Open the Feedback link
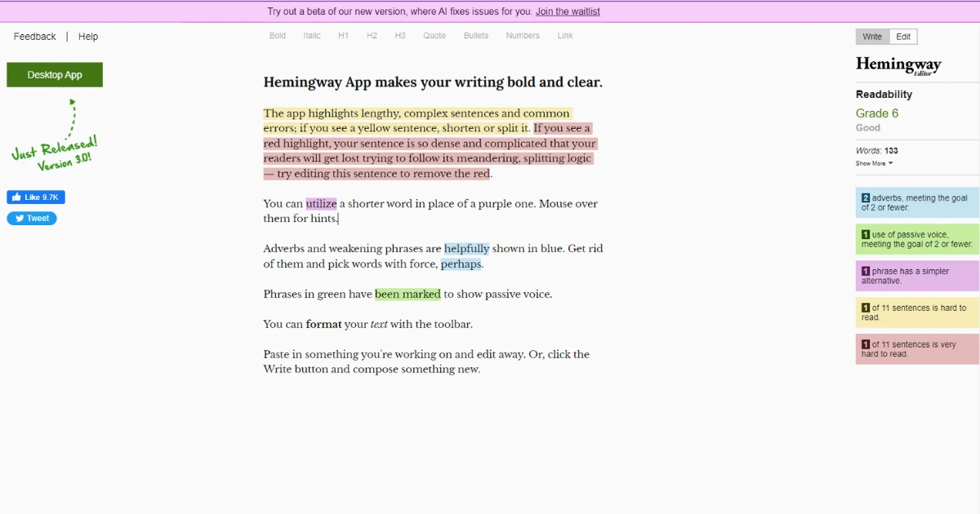Image resolution: width=980 pixels, height=514 pixels. coord(35,37)
